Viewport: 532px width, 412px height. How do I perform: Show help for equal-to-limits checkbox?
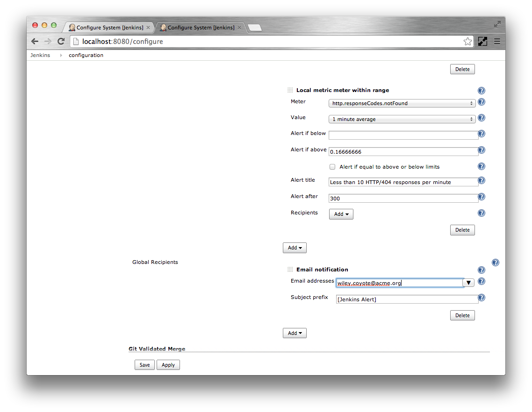(481, 166)
